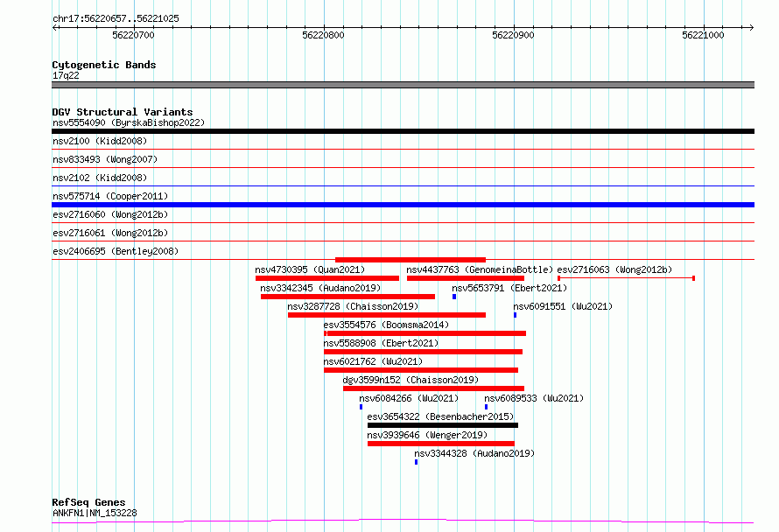
Task: Click the ruler position 56221000
Action: click(703, 35)
